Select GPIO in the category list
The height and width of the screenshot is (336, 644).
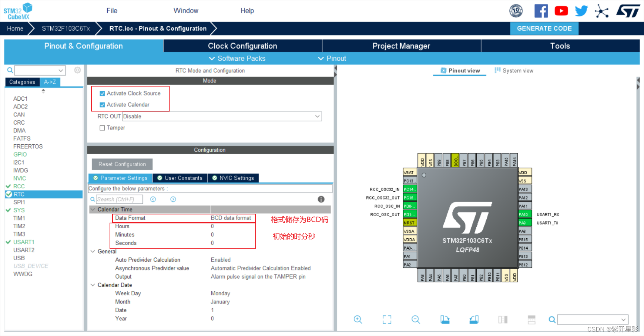pyautogui.click(x=20, y=154)
